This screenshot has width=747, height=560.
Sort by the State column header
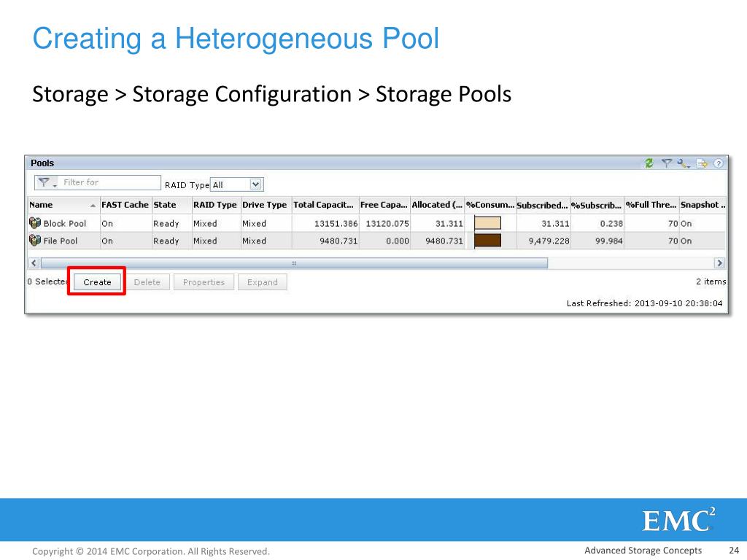[x=171, y=205]
